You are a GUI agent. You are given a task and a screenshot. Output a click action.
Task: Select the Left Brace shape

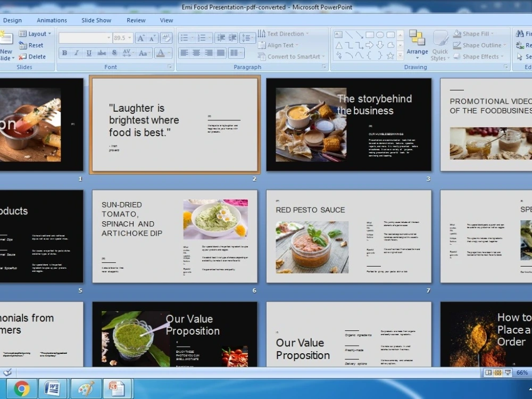[370, 56]
